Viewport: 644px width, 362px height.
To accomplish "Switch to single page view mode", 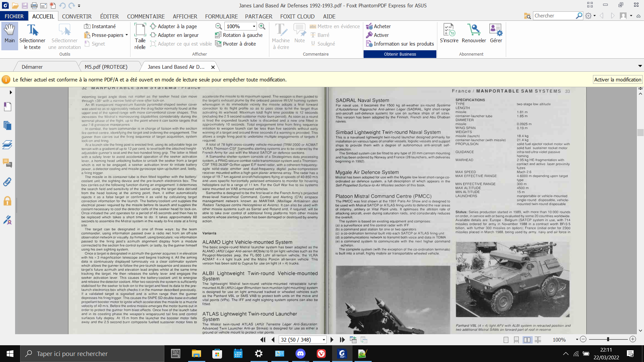I will pos(506,340).
